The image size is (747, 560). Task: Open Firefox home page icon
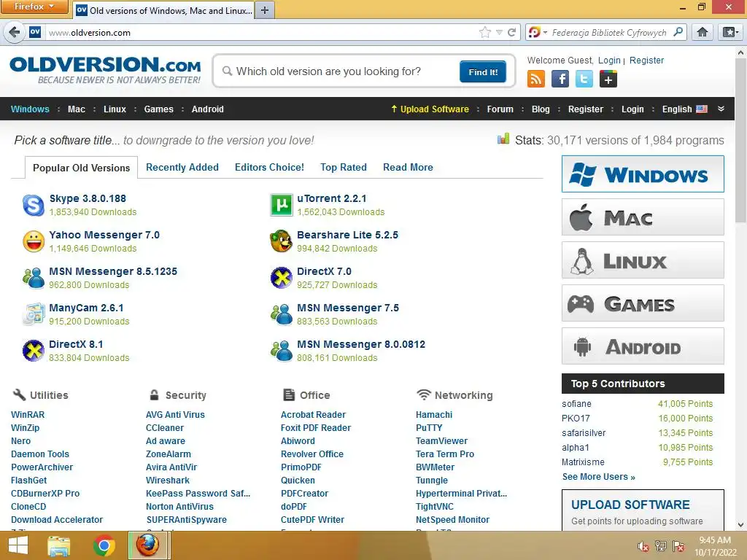pyautogui.click(x=703, y=32)
